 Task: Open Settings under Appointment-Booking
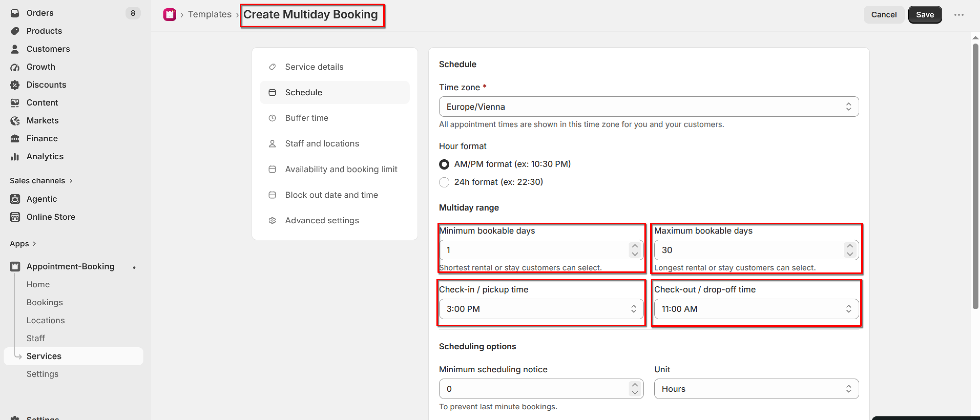(x=42, y=374)
